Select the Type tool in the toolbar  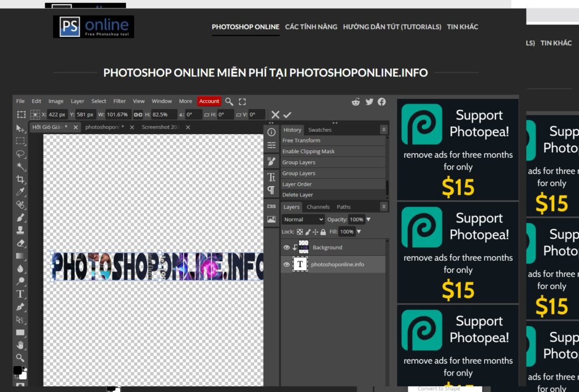[20, 294]
